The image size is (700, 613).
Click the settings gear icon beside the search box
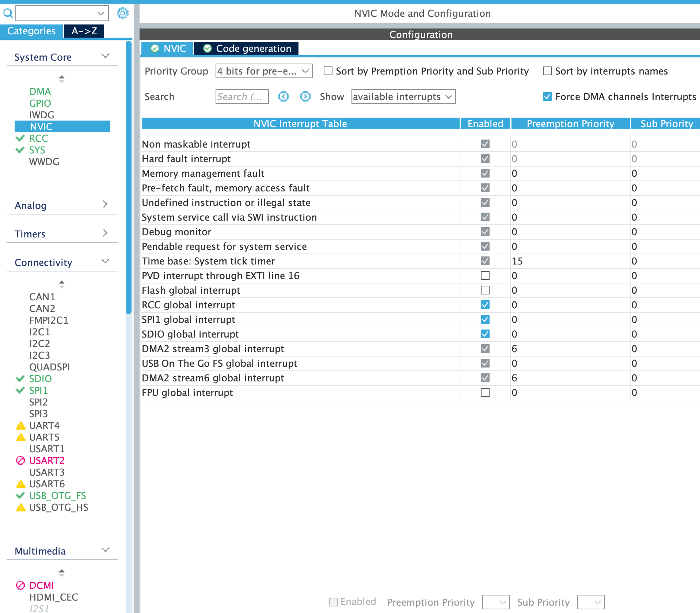click(x=122, y=14)
